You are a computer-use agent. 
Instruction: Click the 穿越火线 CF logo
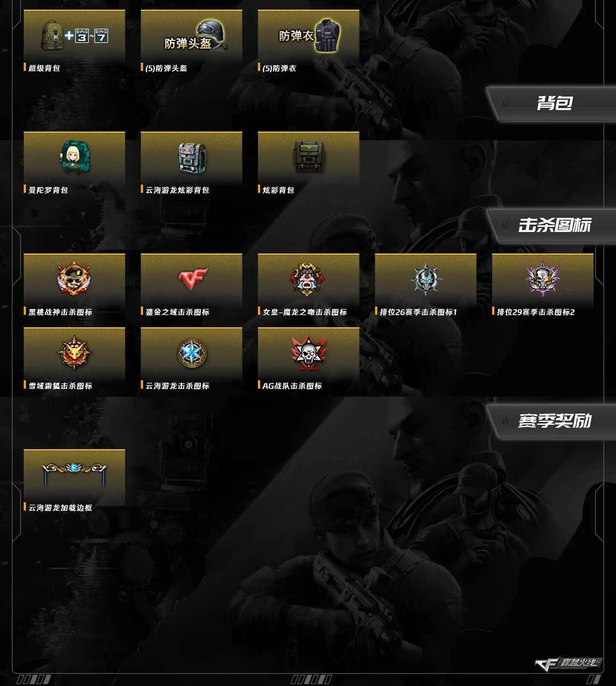(x=568, y=664)
